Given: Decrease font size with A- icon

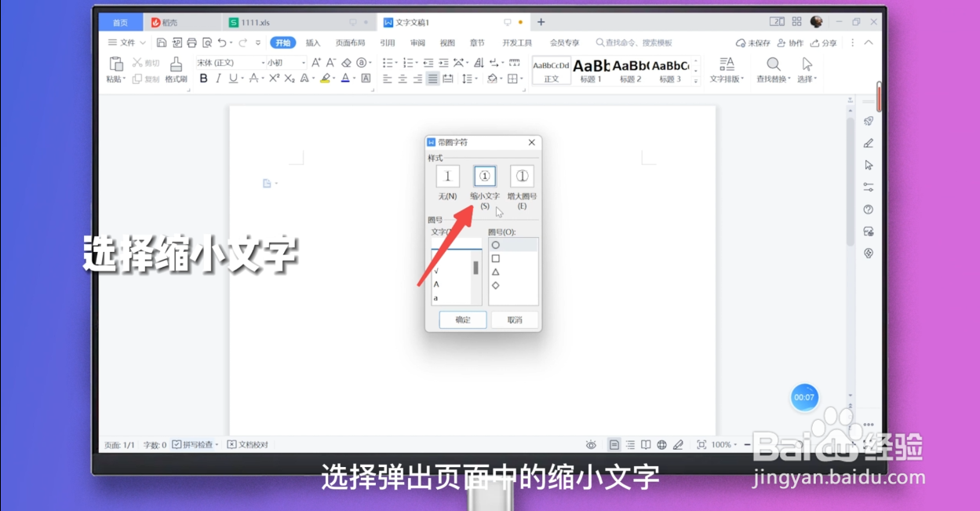Looking at the screenshot, I should pos(331,62).
